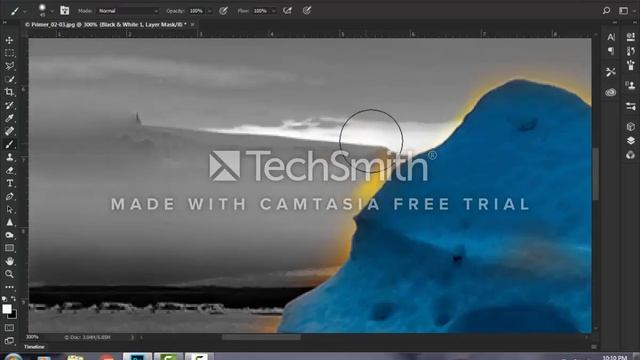Open the status bar info arrow
Screen dimensions: 640x360
pos(132,338)
